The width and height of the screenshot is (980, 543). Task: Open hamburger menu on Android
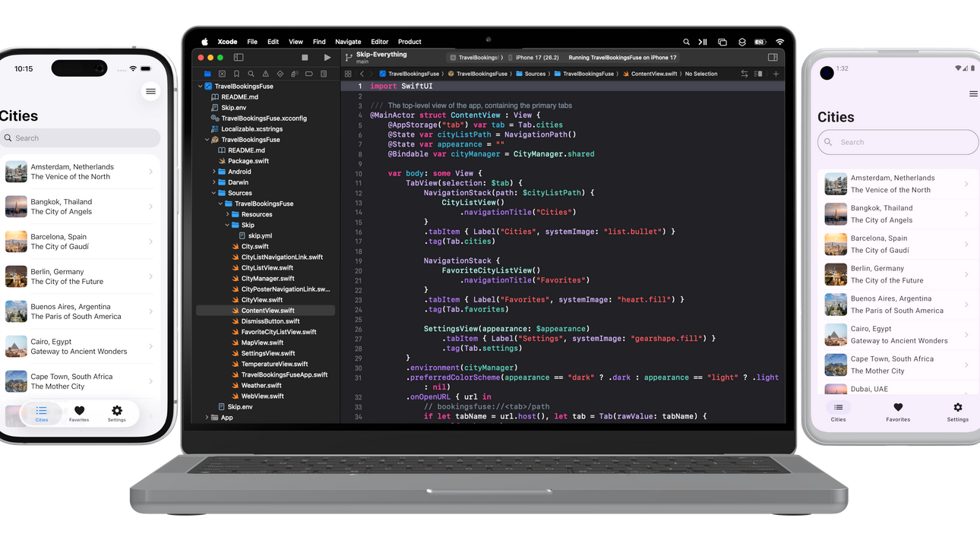973,94
